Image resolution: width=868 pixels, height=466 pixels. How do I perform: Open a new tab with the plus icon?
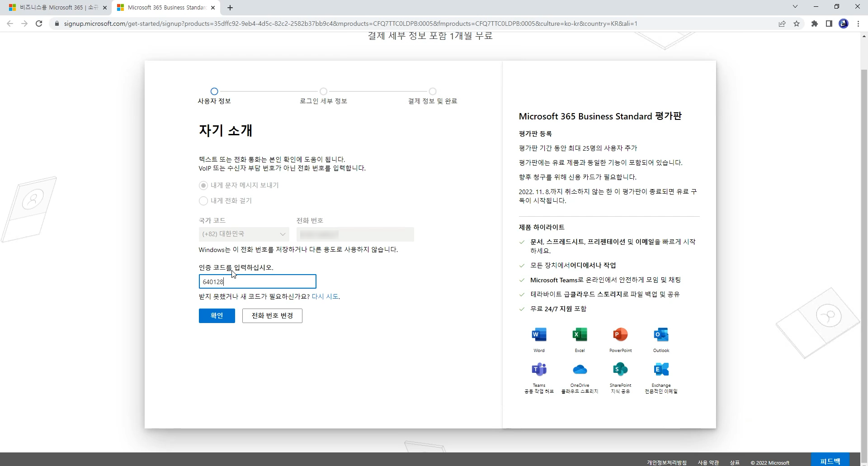tap(230, 8)
